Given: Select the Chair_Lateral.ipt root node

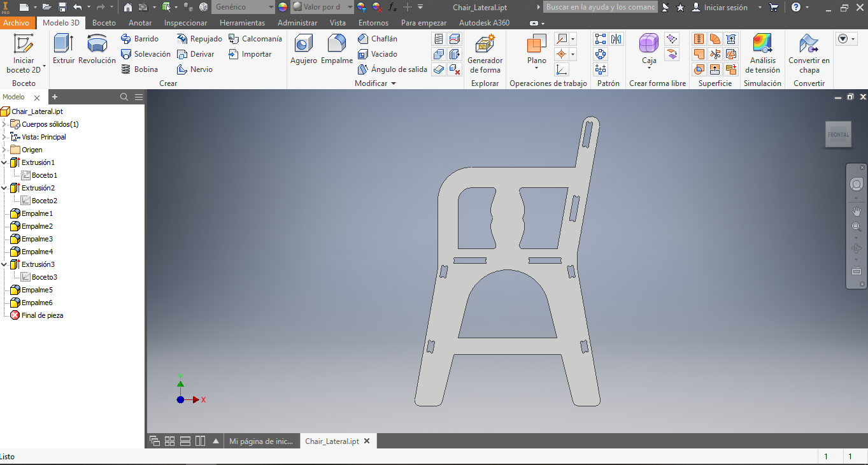Looking at the screenshot, I should coord(37,111).
